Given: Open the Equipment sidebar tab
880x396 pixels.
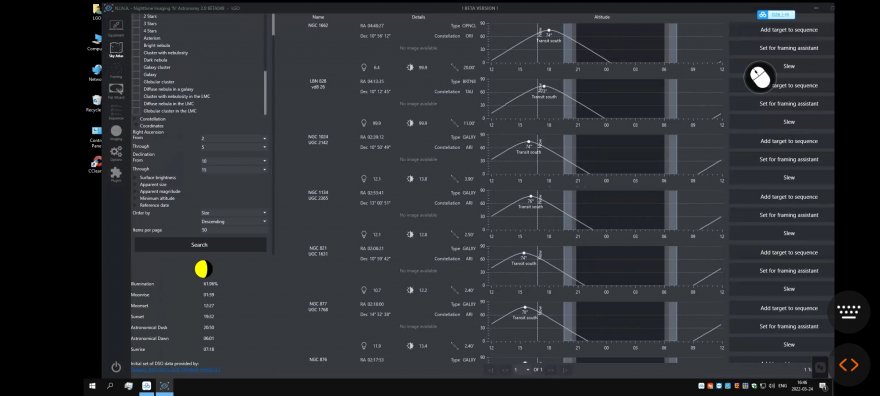Looking at the screenshot, I should coord(116,26).
